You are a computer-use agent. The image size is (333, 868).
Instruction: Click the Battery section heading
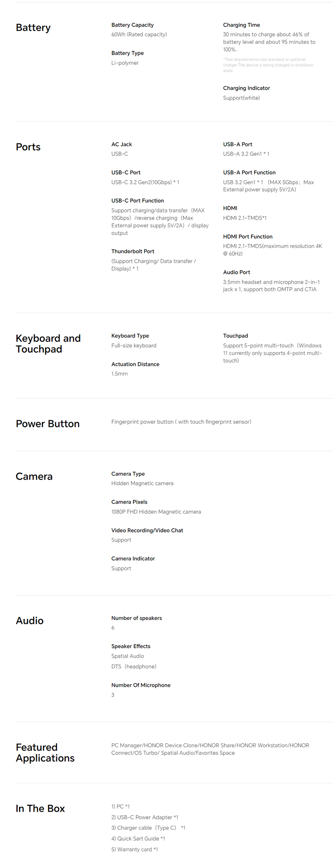[33, 28]
